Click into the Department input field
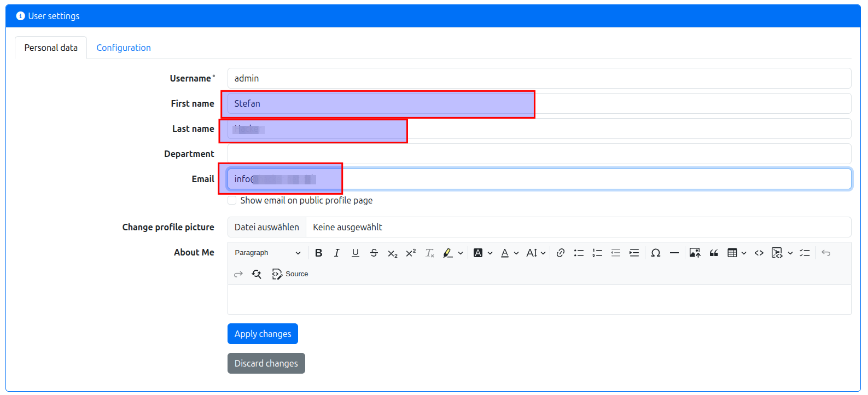 [x=539, y=154]
